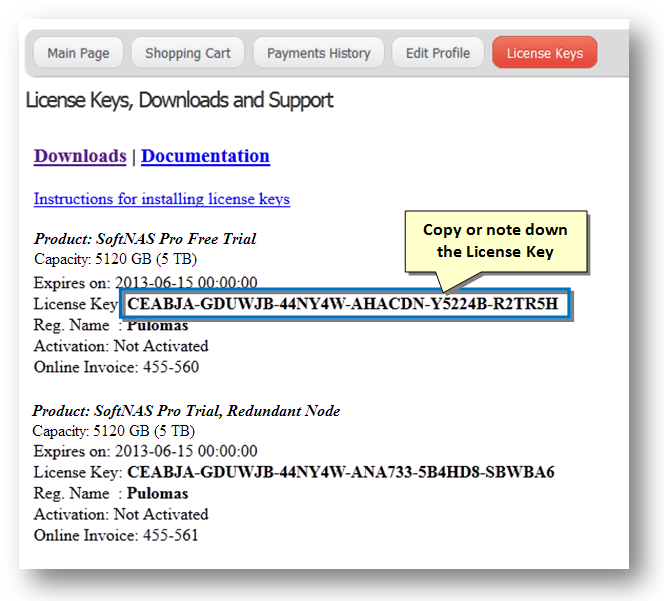Screen dimensions: 664x601
Task: Click the Pulomas name under Redundant Node product
Action: click(x=157, y=493)
